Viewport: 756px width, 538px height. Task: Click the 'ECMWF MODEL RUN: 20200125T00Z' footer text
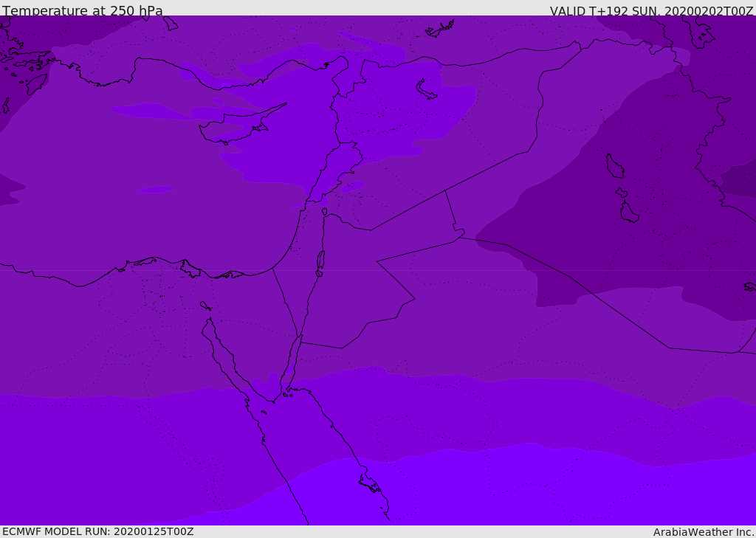[98, 531]
